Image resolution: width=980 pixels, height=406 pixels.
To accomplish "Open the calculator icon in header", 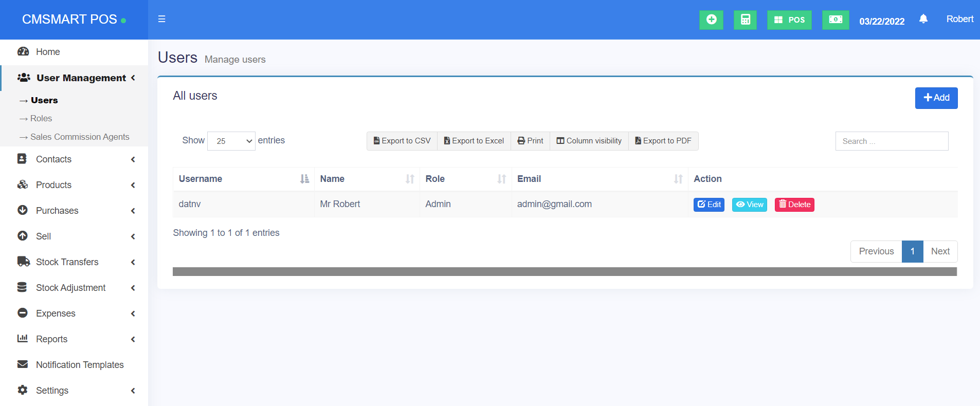I will click(x=745, y=20).
